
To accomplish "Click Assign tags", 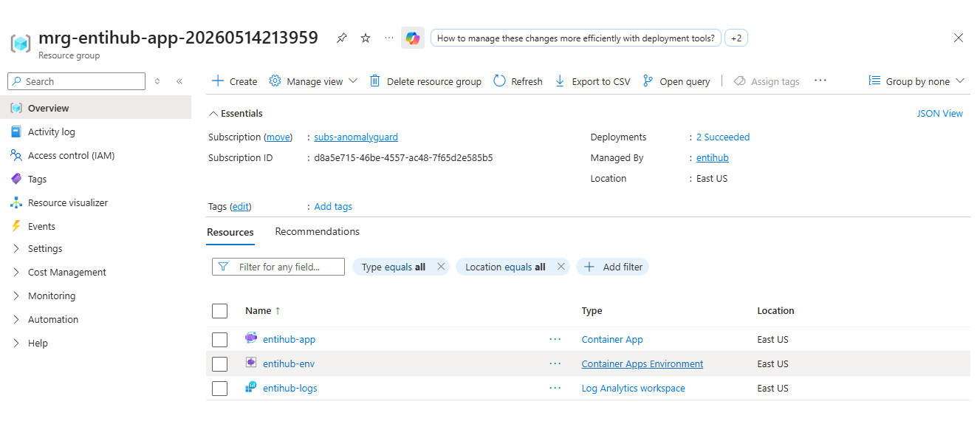I will (x=767, y=81).
